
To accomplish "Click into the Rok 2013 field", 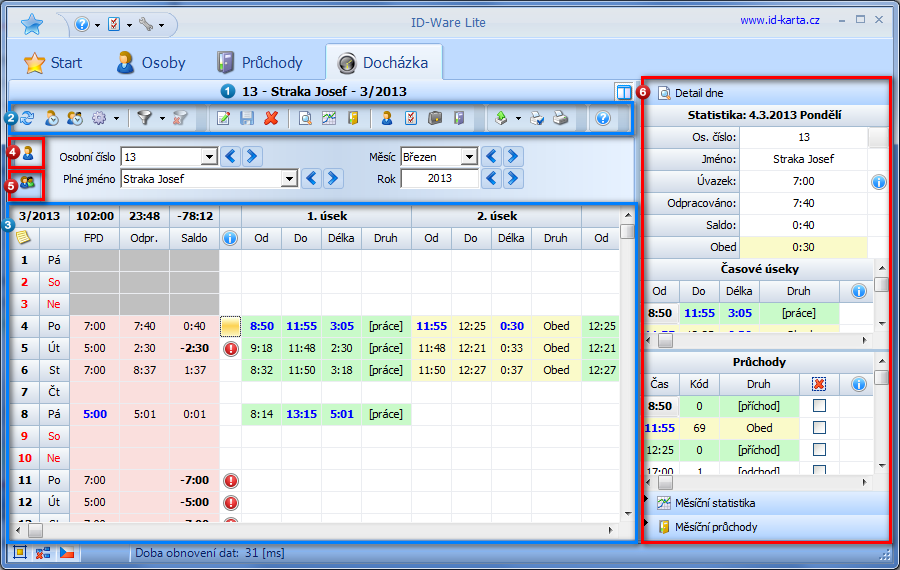I will point(440,179).
